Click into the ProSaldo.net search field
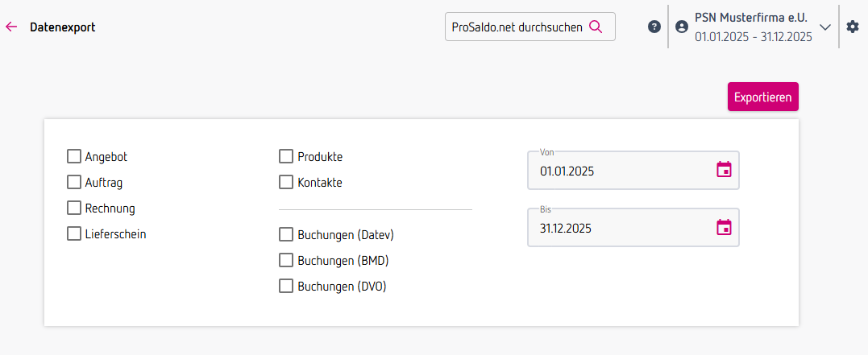This screenshot has width=868, height=355. pos(516,27)
